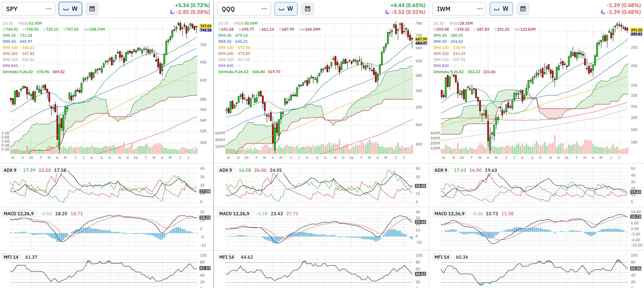Image resolution: width=644 pixels, height=288 pixels.
Task: Click the after-hours moon icon for SPY
Action: [172, 12]
